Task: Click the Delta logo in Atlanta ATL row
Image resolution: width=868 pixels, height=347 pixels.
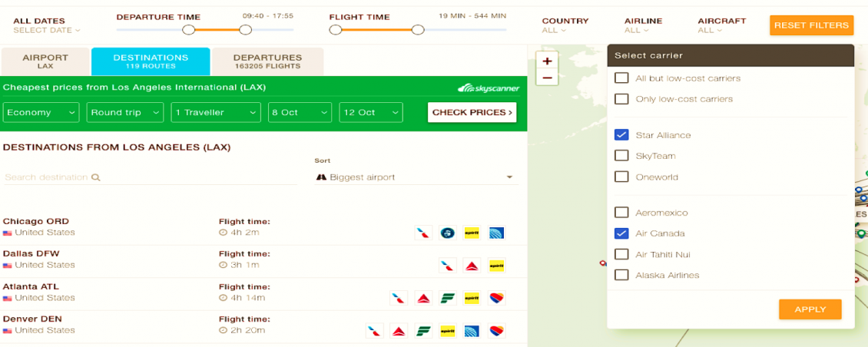Action: point(423,299)
